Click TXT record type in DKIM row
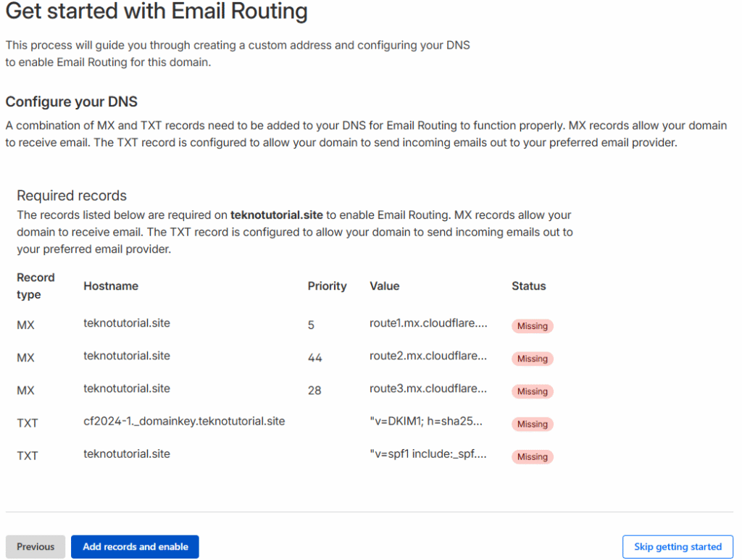Viewport: 742px width, 560px height. pos(27,423)
